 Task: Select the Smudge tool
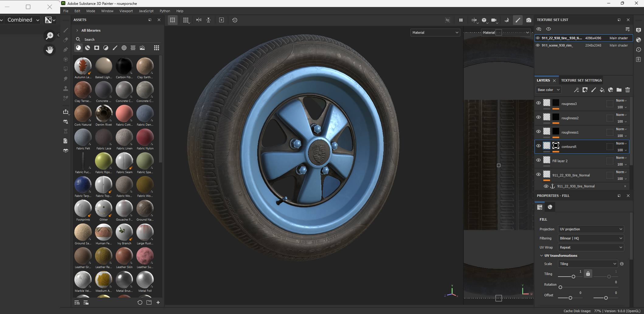66,79
